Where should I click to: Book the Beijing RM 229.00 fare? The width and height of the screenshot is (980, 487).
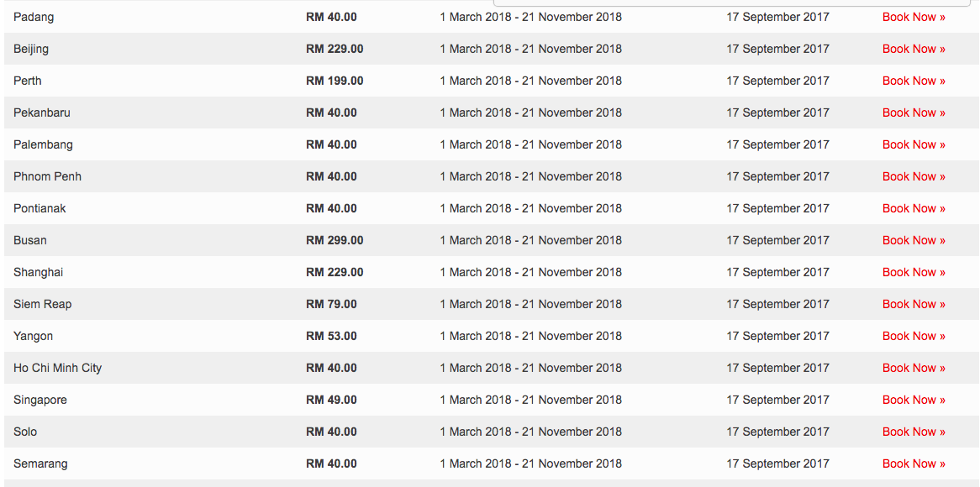913,49
